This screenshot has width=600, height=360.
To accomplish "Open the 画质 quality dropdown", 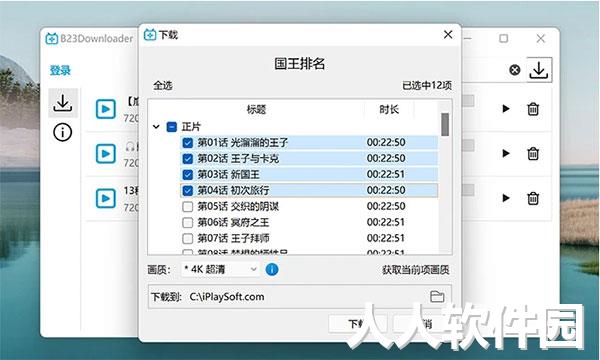I will click(220, 269).
